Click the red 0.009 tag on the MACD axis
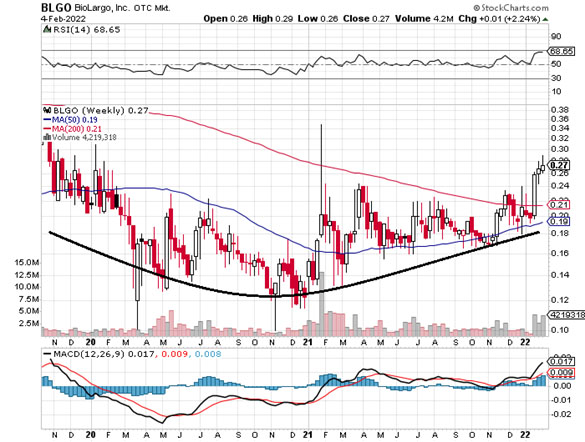 pos(560,372)
